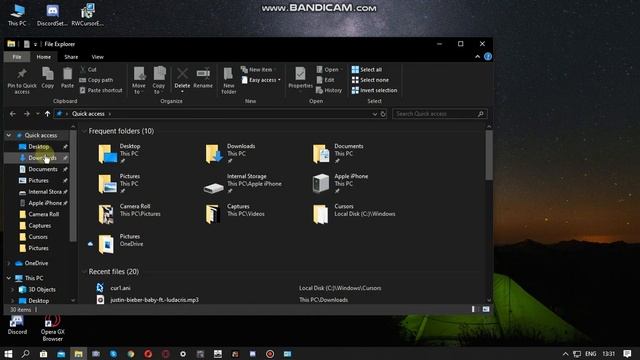Expand the OneDrive tree node
The image size is (640, 360).
coord(9,263)
